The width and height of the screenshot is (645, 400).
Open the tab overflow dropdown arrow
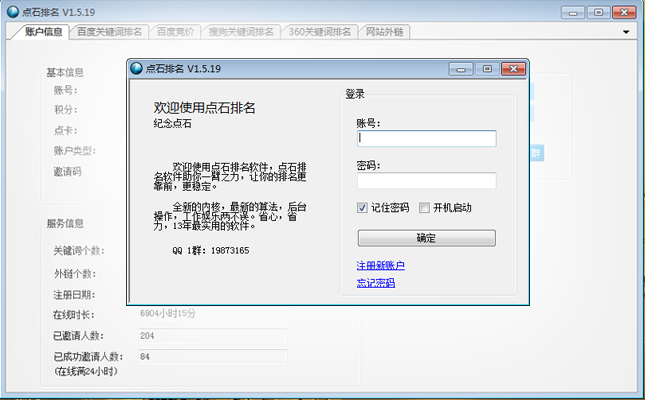click(x=626, y=32)
